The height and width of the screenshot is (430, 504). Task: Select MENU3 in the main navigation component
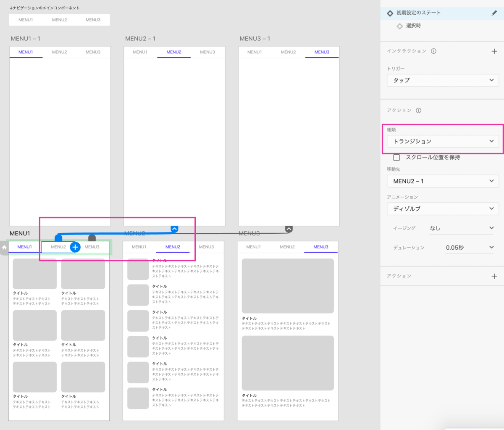[93, 20]
